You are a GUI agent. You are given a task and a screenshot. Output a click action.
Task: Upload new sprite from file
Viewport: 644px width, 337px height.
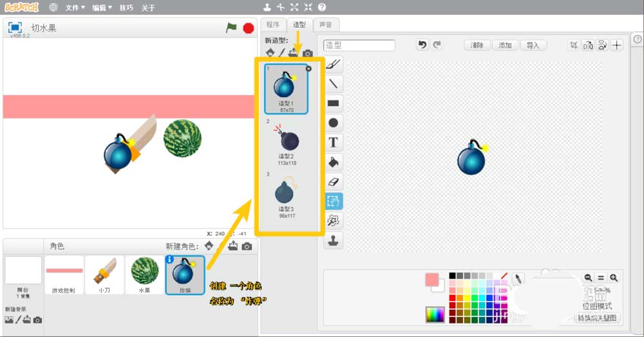click(233, 246)
